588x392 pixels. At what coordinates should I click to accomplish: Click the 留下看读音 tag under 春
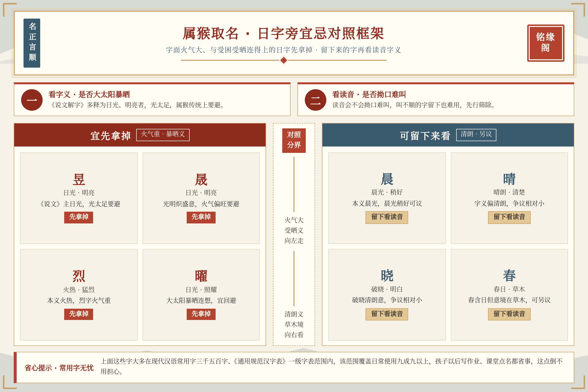click(509, 314)
